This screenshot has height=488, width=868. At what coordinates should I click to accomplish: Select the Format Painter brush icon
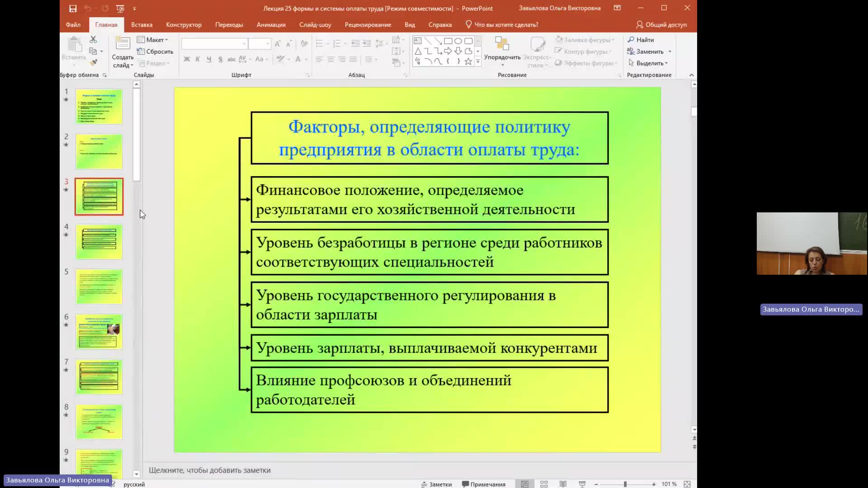(x=93, y=62)
